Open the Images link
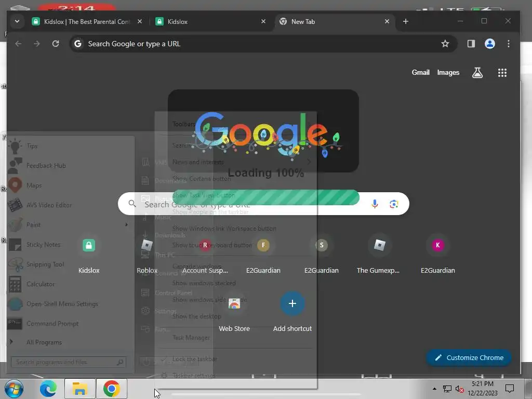This screenshot has width=532, height=399. [448, 72]
